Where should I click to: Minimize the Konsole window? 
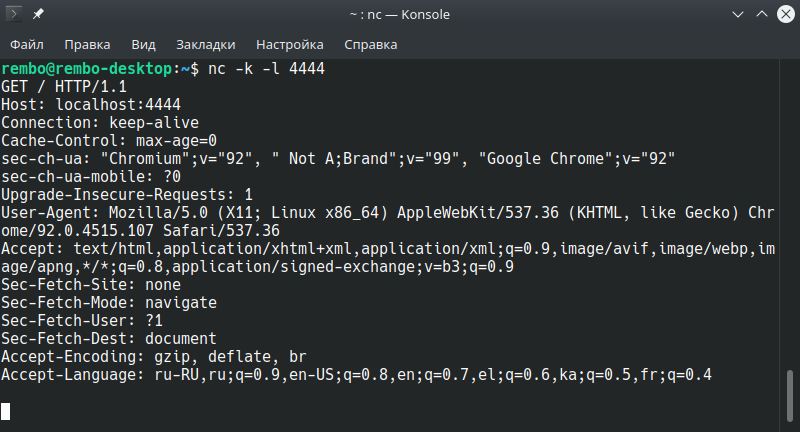pyautogui.click(x=738, y=14)
